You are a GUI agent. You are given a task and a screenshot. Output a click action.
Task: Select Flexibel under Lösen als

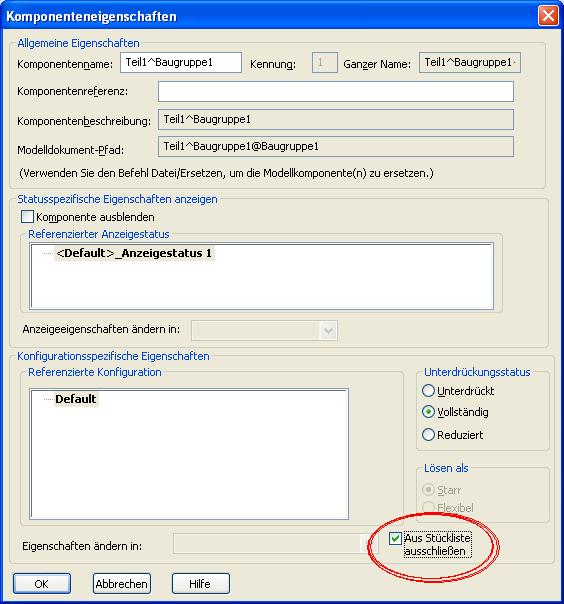(x=428, y=508)
